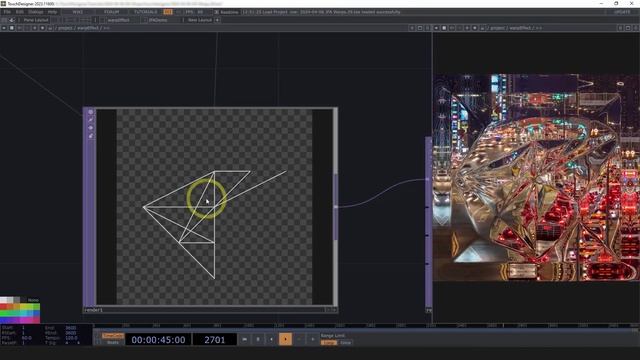Image resolution: width=640 pixels, height=360 pixels.
Task: Click the frame number field 2701
Action: tap(215, 340)
